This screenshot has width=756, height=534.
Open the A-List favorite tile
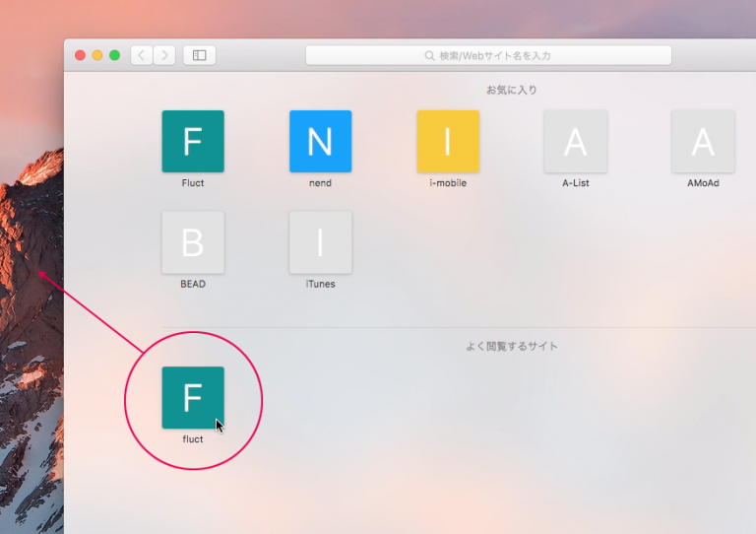click(575, 141)
